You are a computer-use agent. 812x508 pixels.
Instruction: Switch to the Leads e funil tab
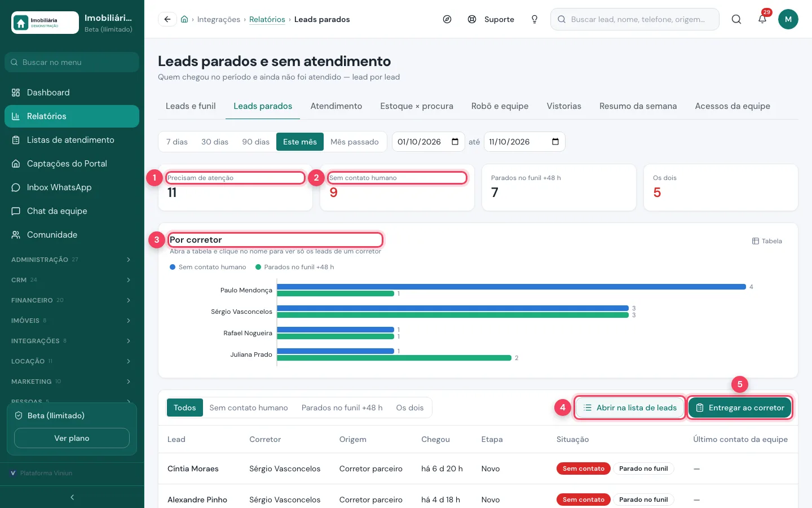coord(191,106)
